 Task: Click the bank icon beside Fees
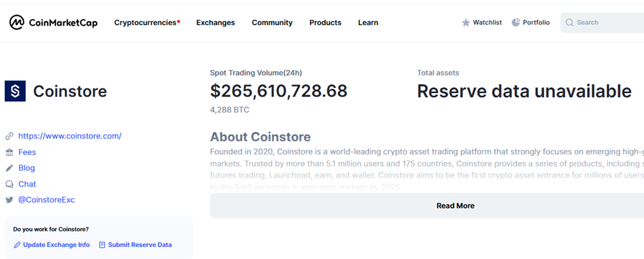pyautogui.click(x=9, y=152)
